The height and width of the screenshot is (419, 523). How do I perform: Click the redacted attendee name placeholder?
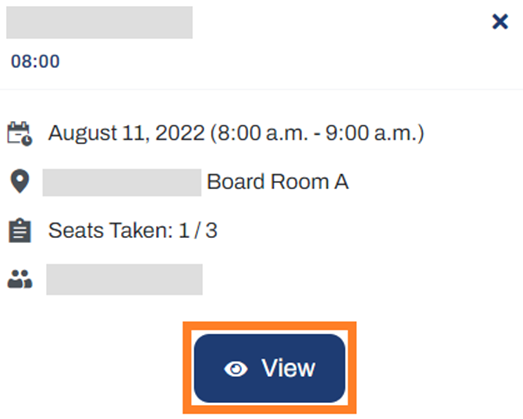click(x=124, y=280)
